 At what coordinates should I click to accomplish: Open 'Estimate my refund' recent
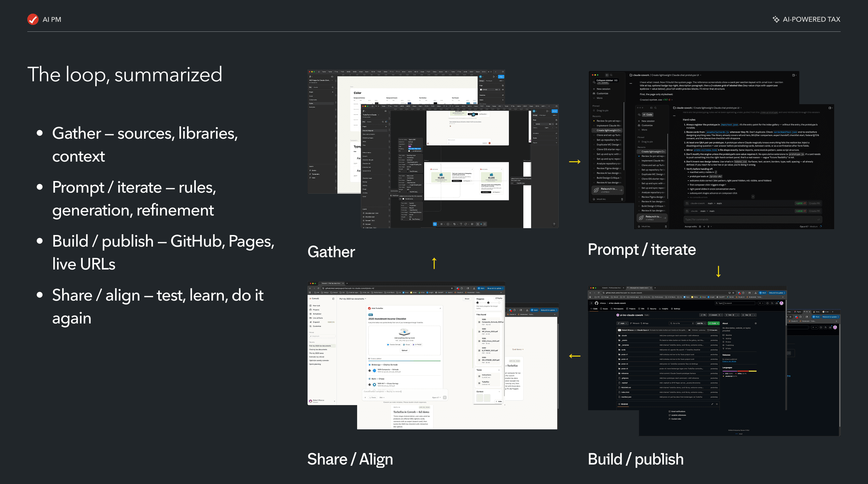pos(317,357)
